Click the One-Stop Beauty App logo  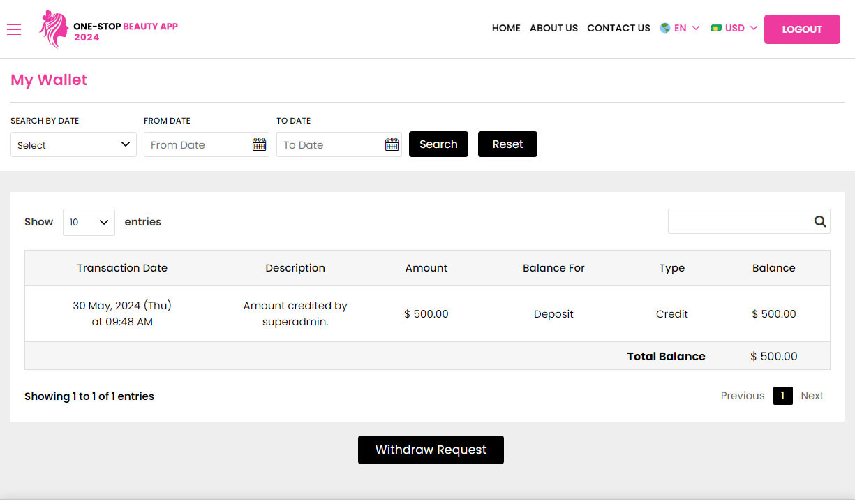pos(109,29)
